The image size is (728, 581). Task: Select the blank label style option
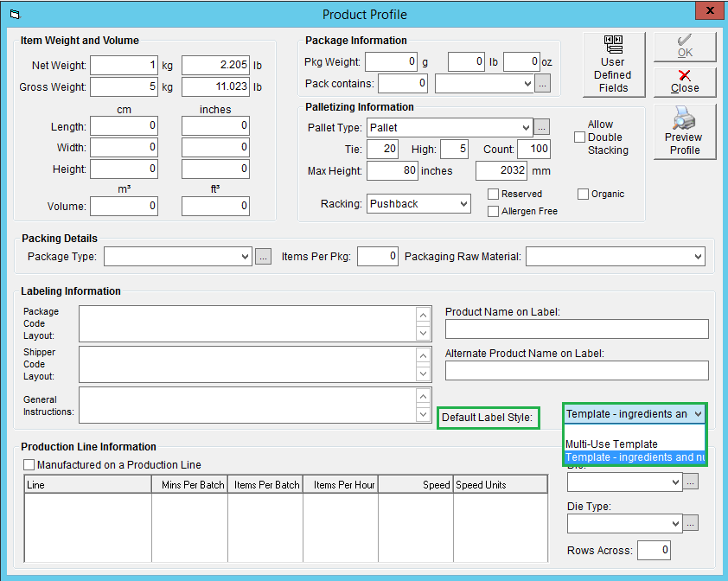click(x=635, y=431)
